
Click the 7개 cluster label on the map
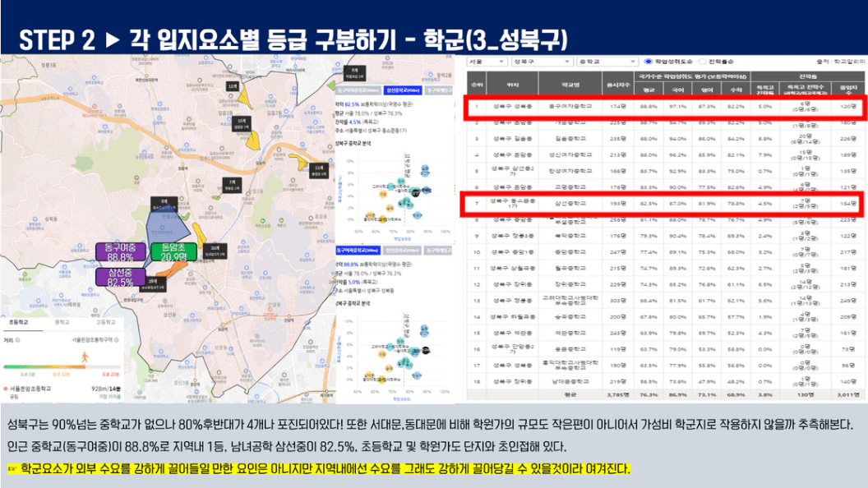232,185
